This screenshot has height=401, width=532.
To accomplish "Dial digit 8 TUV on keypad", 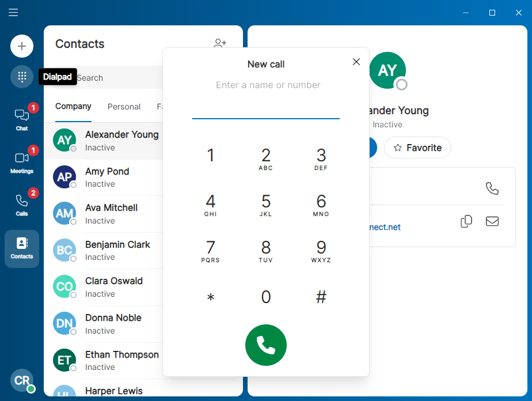I will 266,251.
